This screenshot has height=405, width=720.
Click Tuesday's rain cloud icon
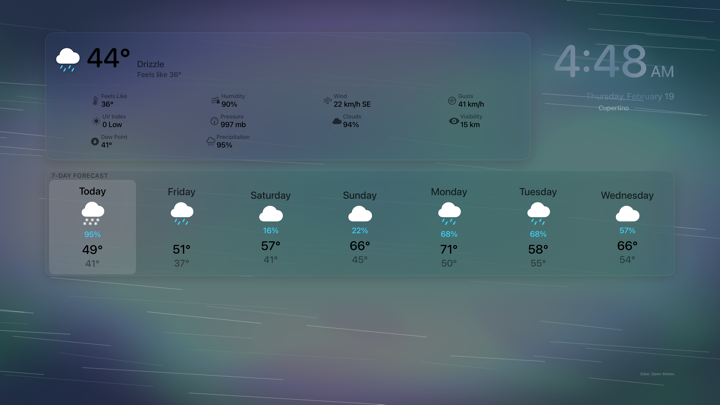coord(538,214)
